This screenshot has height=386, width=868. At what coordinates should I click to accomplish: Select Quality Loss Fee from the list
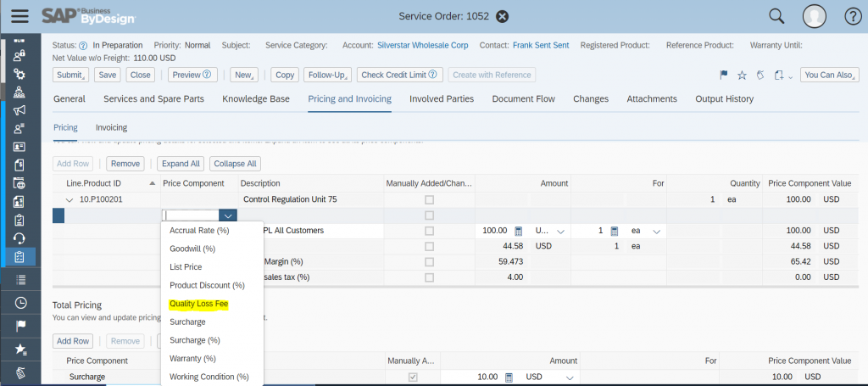click(x=198, y=304)
